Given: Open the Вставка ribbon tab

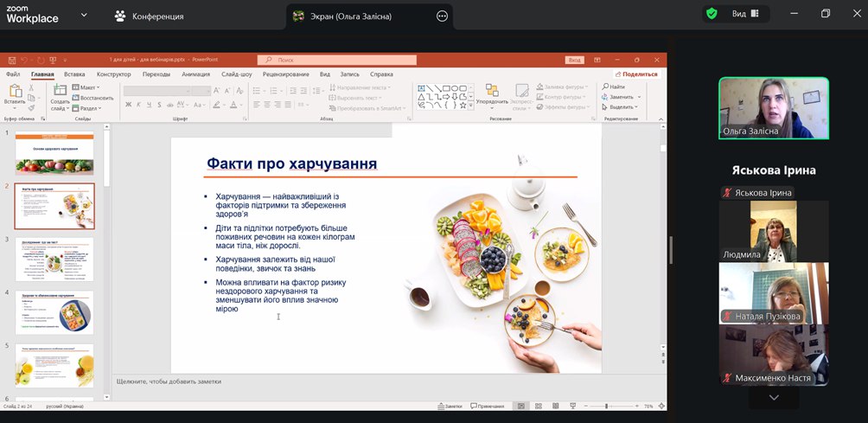Looking at the screenshot, I should [74, 74].
